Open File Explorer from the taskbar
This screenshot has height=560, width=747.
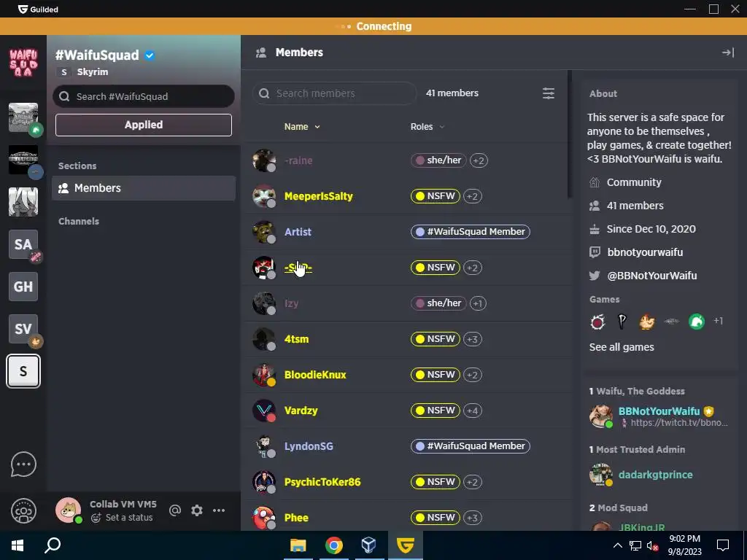298,545
